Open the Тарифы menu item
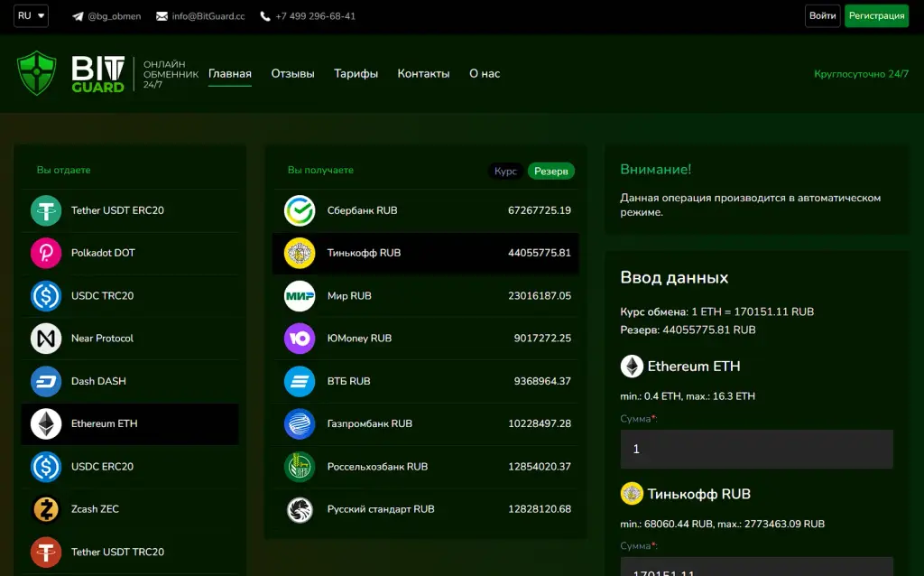Image resolution: width=924 pixels, height=576 pixels. point(356,74)
